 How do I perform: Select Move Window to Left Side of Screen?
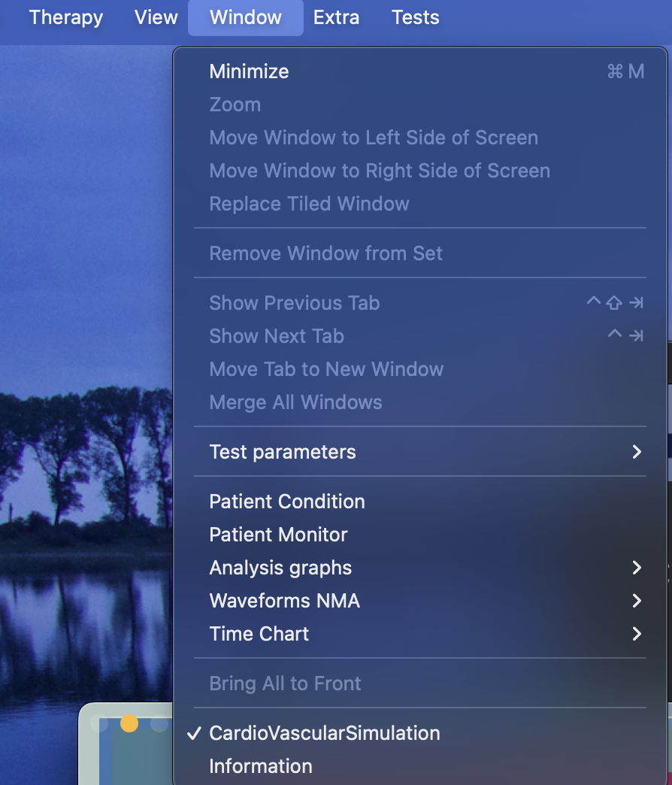pos(374,138)
